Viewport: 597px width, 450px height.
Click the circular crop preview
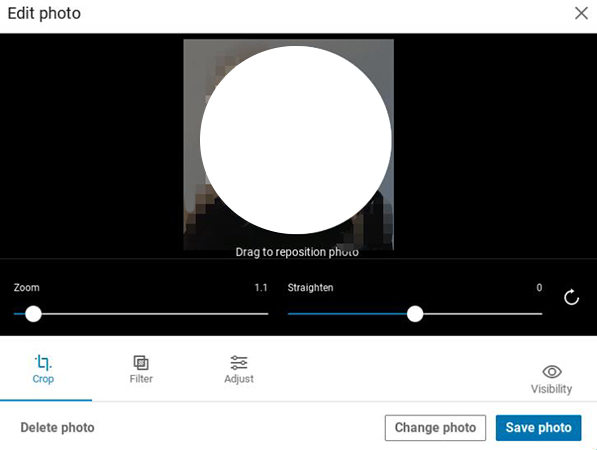click(295, 140)
